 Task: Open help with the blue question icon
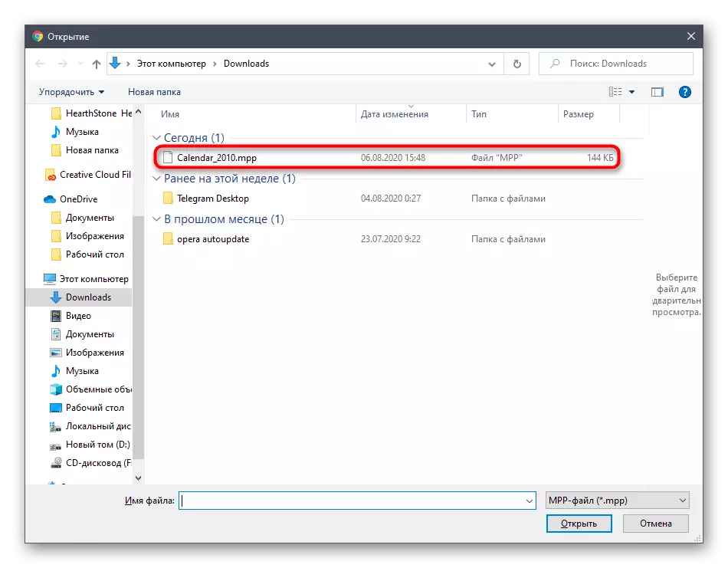tap(685, 92)
